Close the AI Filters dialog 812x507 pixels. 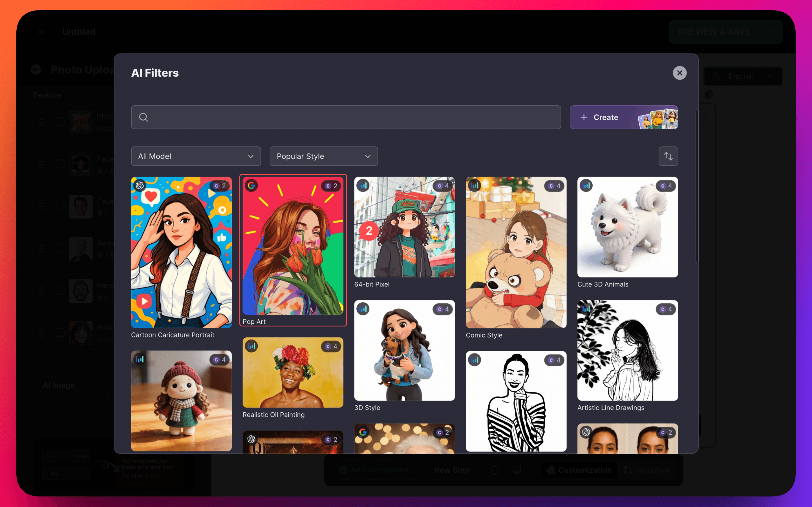click(x=679, y=73)
